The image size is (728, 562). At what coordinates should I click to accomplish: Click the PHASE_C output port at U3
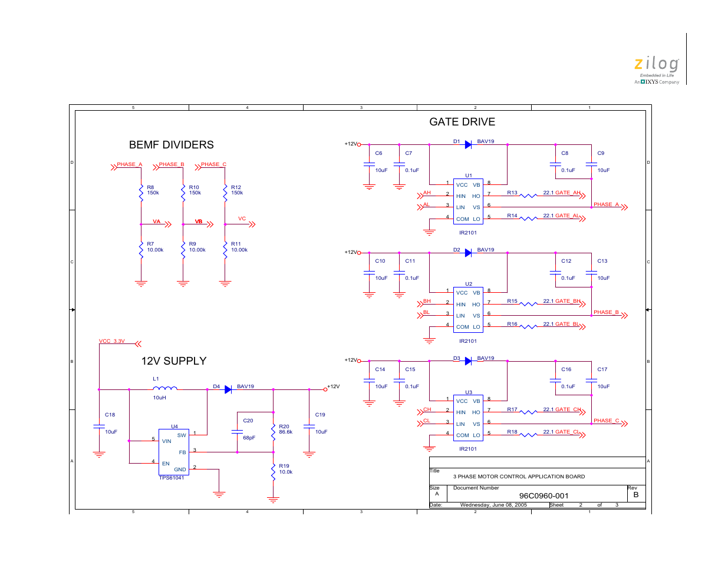pos(610,422)
